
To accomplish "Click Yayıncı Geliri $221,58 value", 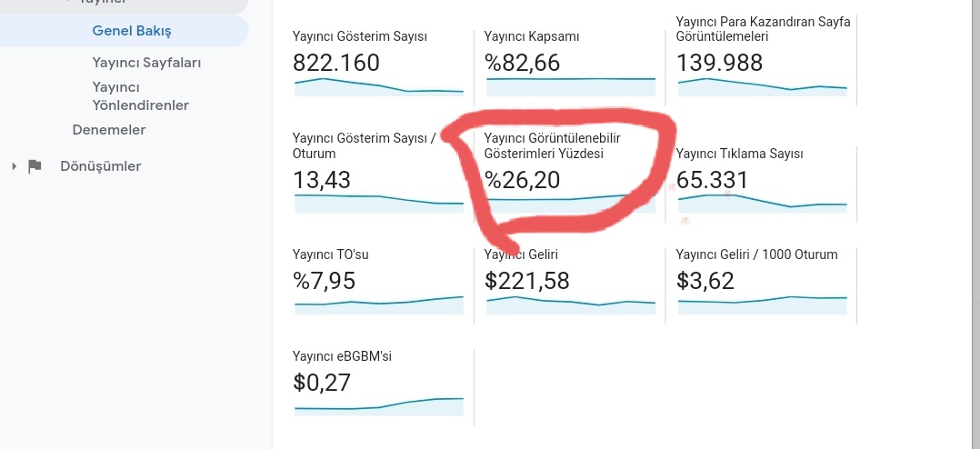I will pyautogui.click(x=527, y=281).
